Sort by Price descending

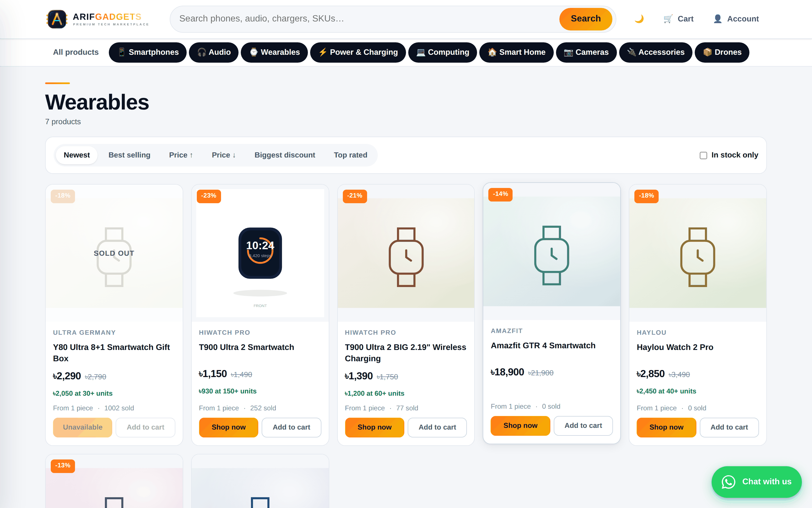point(224,155)
